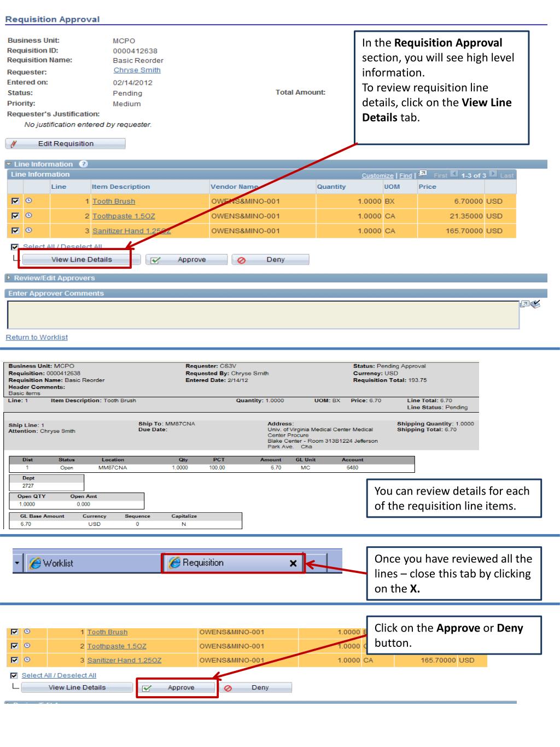560x747 pixels.
Task: Open the tab list dropdown arrow left of Worklist
Action: (17, 563)
